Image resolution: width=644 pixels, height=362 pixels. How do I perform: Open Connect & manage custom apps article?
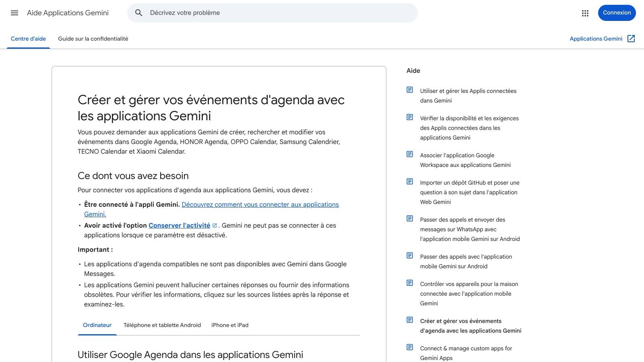pyautogui.click(x=466, y=353)
